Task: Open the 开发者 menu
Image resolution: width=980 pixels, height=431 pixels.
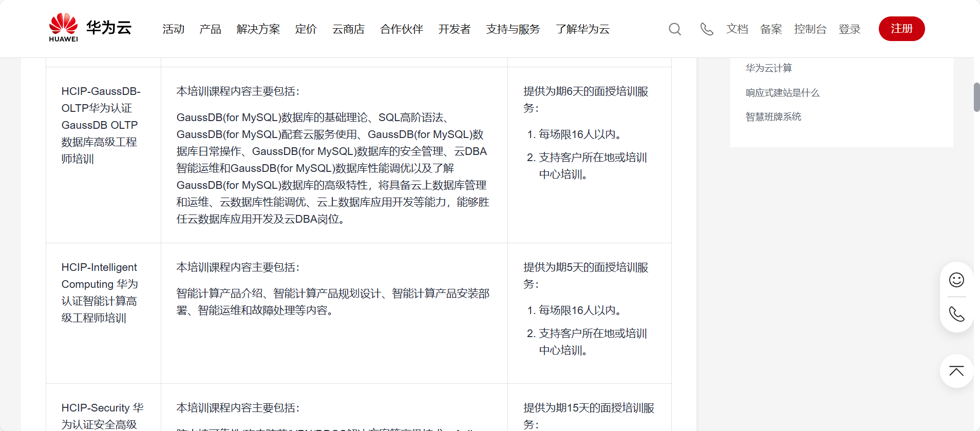Action: pos(455,29)
